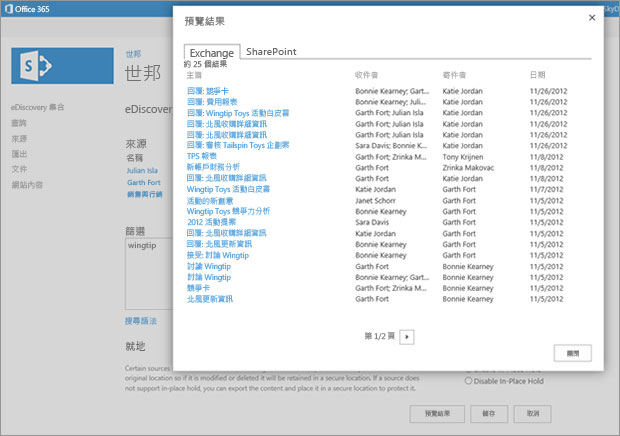Open message '回覆: 費用報表'
This screenshot has height=436, width=620.
coord(212,102)
